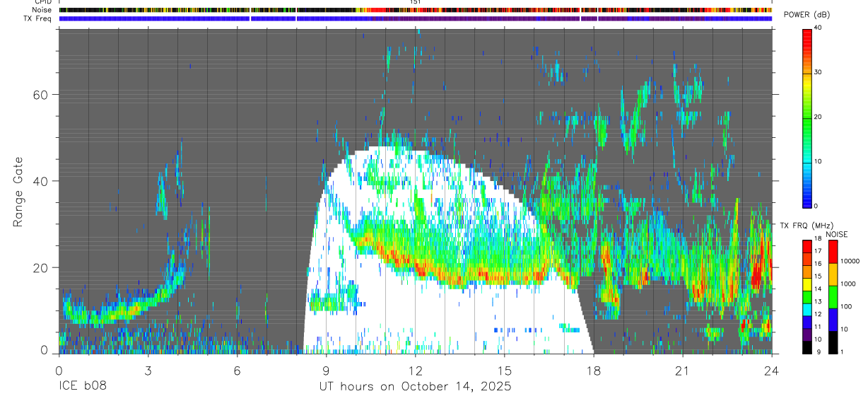868x401 pixels.
Task: Click the 40 tick label on Range Gate axis
Action: (x=40, y=181)
